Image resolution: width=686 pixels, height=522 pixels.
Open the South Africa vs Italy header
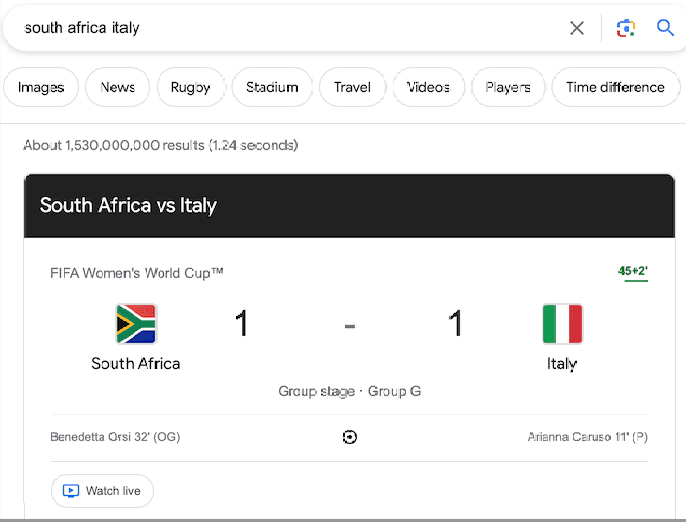click(128, 206)
